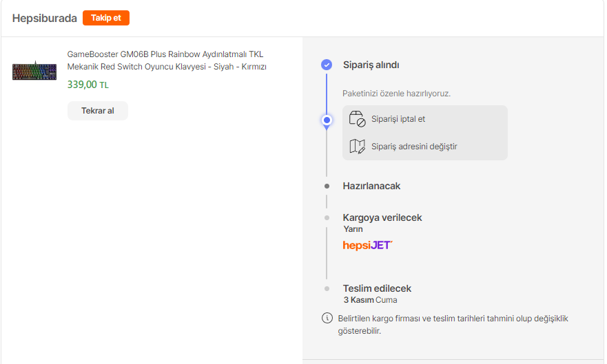The height and width of the screenshot is (364, 607).
Task: Select the Siparişi iptal et text
Action: pos(398,119)
